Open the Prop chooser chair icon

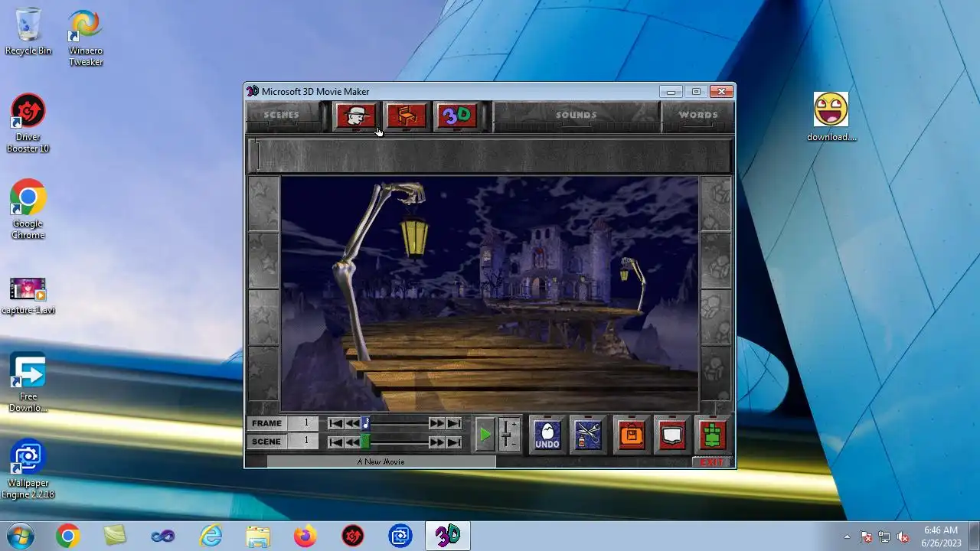(407, 116)
